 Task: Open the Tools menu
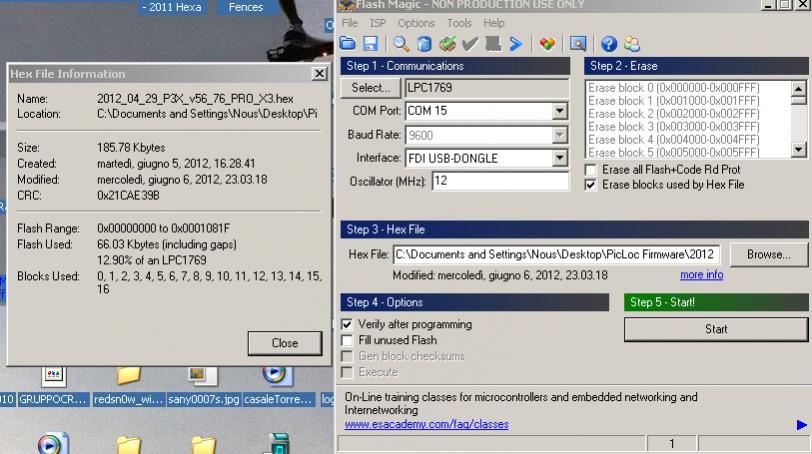pos(459,23)
